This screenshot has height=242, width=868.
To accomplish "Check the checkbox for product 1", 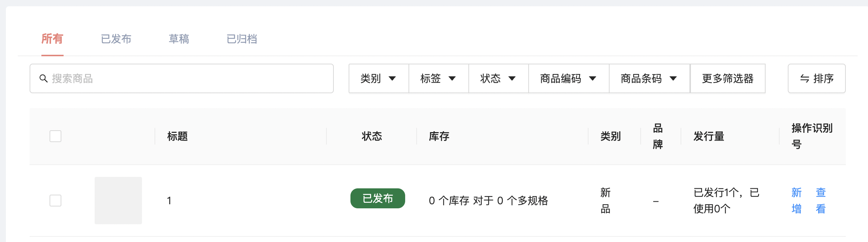I will 55,201.
